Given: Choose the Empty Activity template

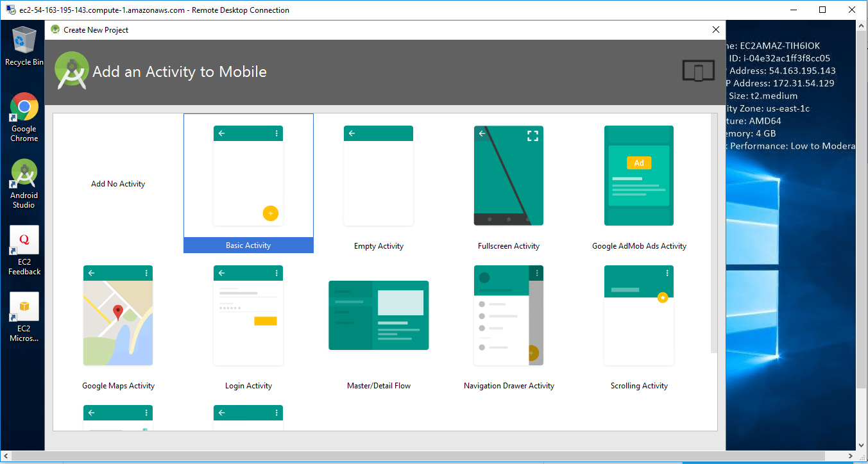Looking at the screenshot, I should [379, 176].
